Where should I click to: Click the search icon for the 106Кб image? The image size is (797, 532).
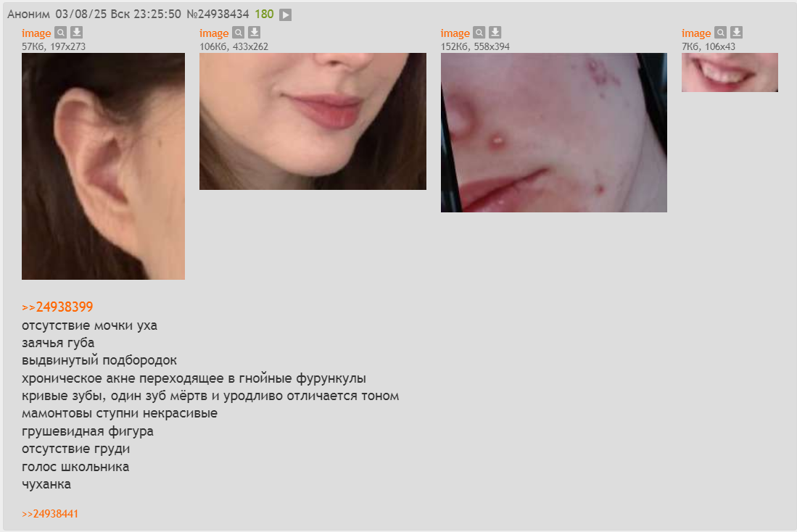(239, 33)
